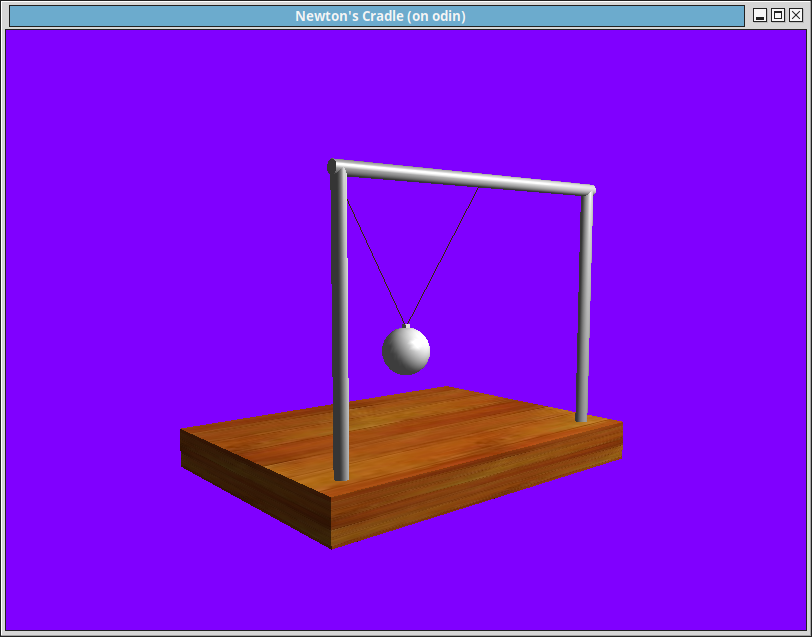Click the wooden base of the cradle
The width and height of the screenshot is (812, 637).
pos(401,467)
